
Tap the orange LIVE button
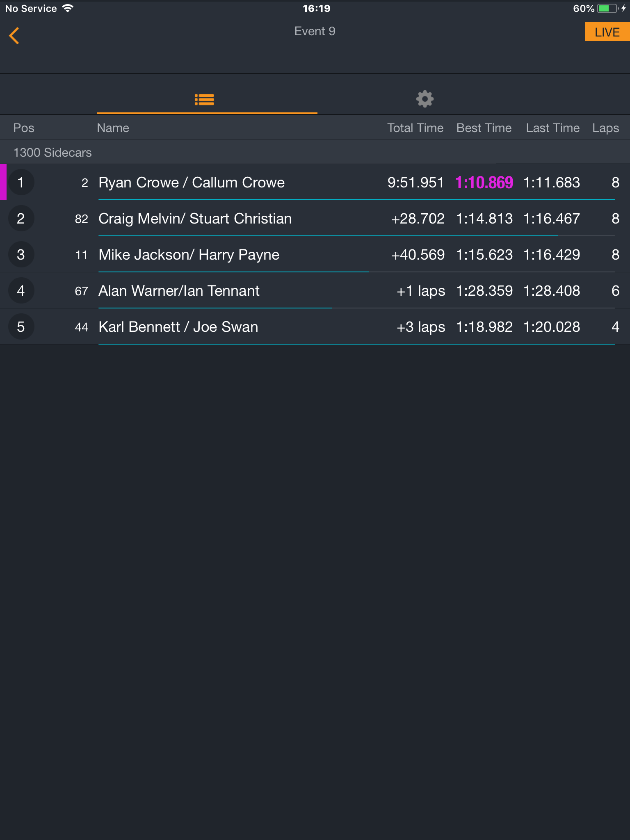(607, 32)
